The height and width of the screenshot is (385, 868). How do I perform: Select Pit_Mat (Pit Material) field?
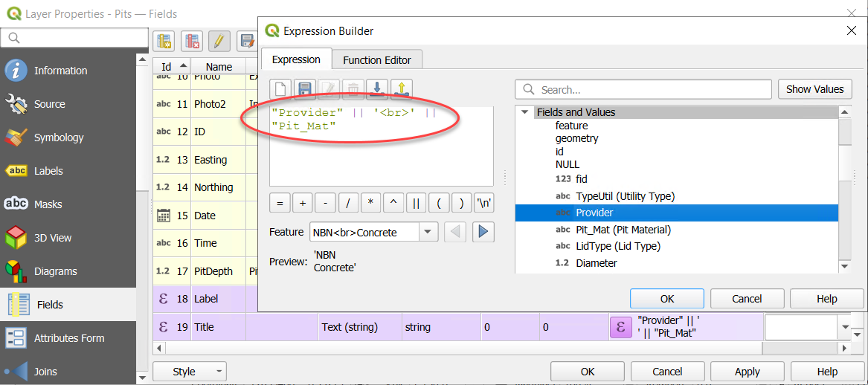click(x=623, y=229)
